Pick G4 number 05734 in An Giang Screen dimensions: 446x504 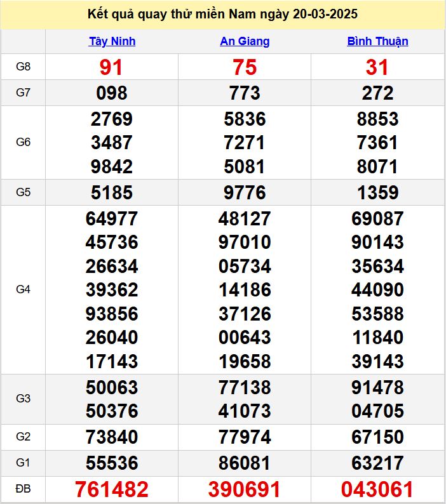point(245,267)
